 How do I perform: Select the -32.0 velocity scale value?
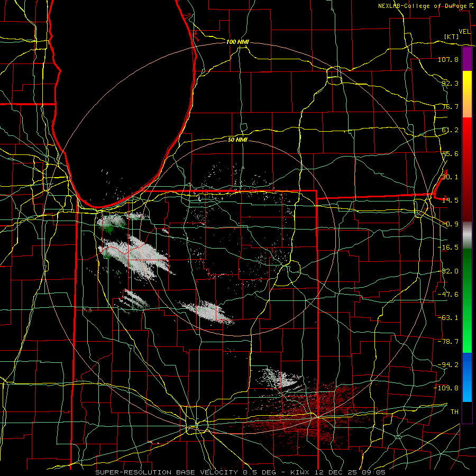click(x=448, y=271)
